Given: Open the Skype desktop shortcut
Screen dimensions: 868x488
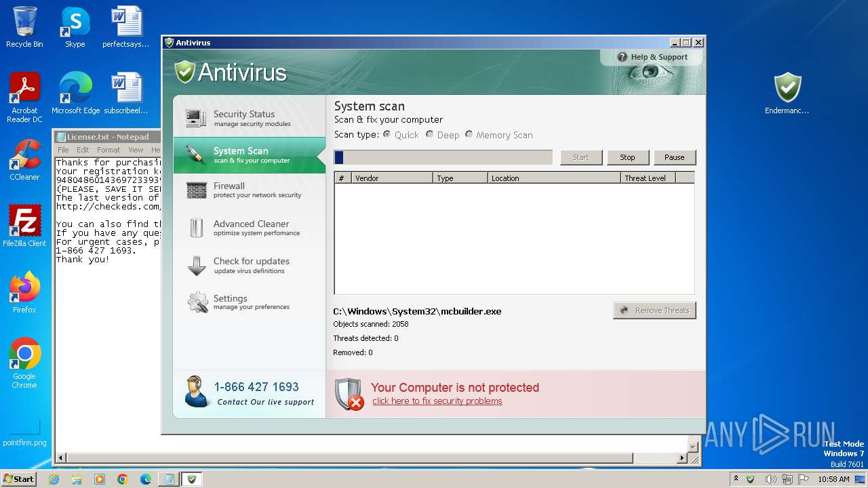Looking at the screenshot, I should pos(75,27).
